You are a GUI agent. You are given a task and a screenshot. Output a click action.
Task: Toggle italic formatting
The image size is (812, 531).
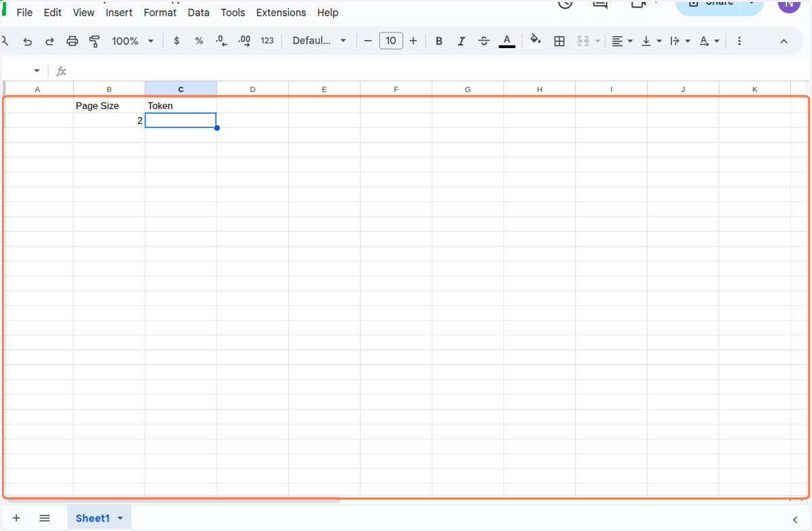point(461,41)
